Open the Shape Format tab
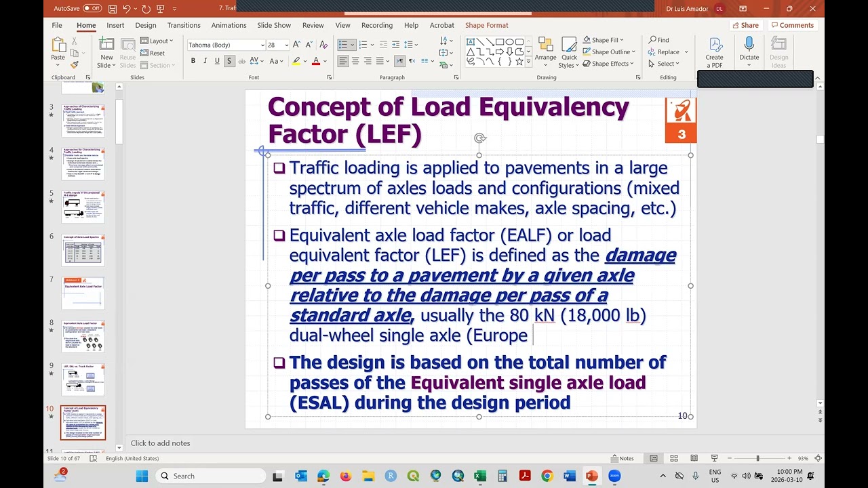 coord(486,25)
